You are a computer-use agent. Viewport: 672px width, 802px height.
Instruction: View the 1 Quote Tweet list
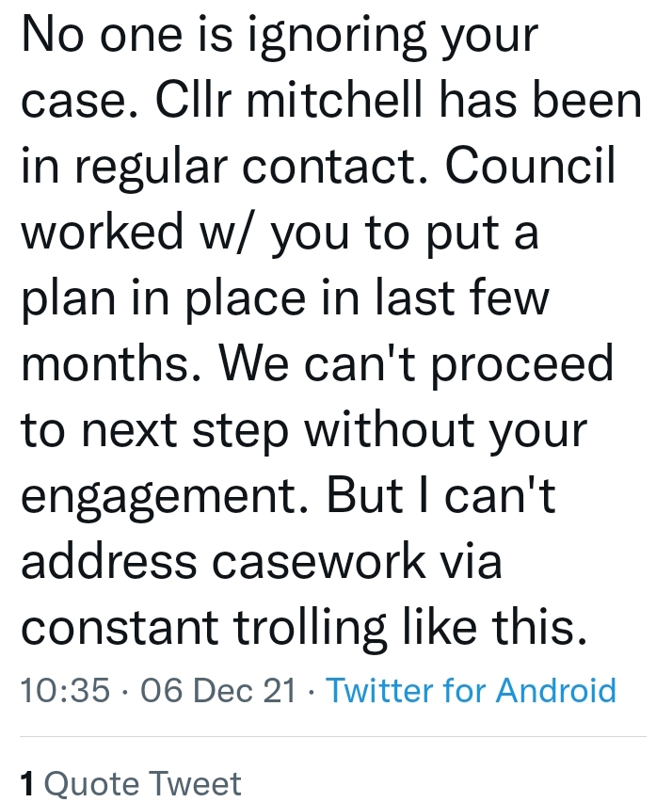pyautogui.click(x=131, y=783)
